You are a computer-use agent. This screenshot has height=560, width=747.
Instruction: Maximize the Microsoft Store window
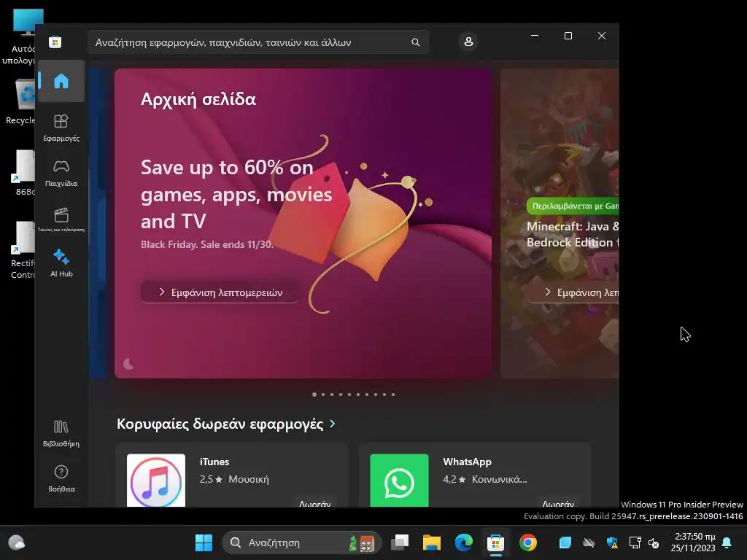(568, 36)
